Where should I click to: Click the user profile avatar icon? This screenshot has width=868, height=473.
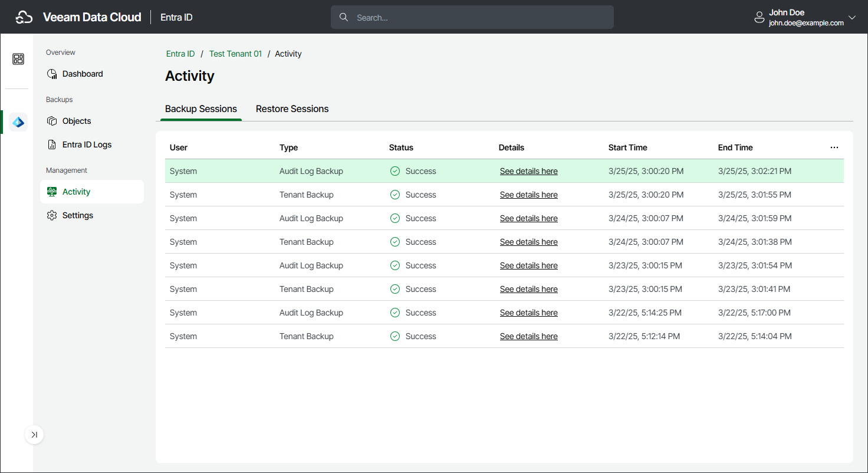(x=759, y=18)
